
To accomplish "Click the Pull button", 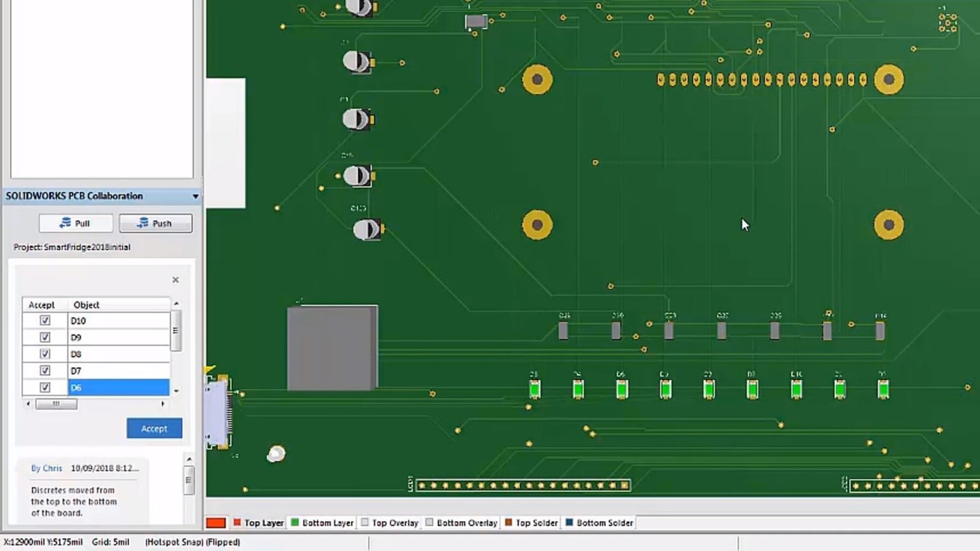I will point(76,223).
